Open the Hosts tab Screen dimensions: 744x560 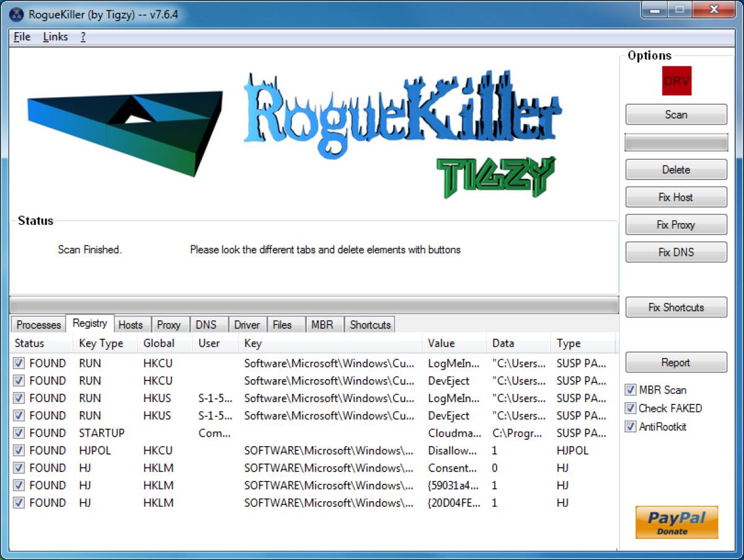coord(131,325)
